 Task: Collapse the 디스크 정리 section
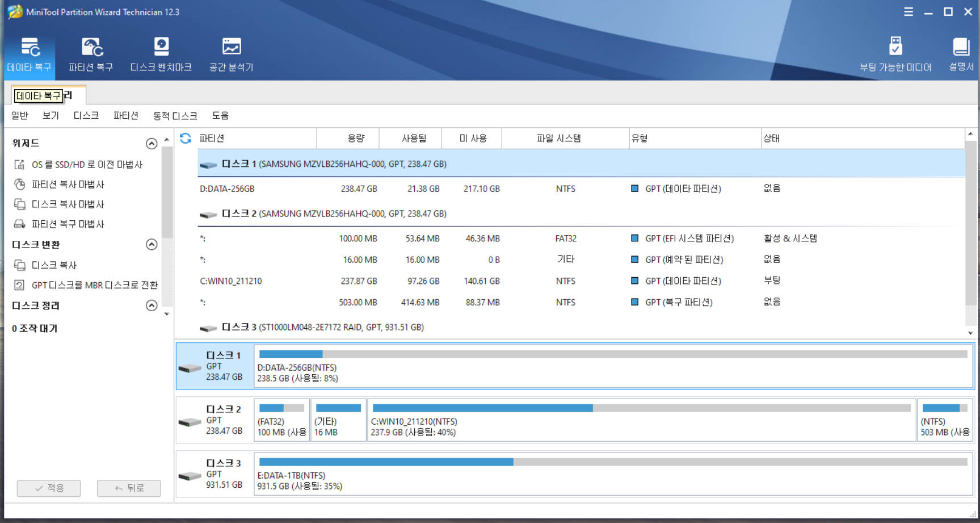[x=152, y=306]
